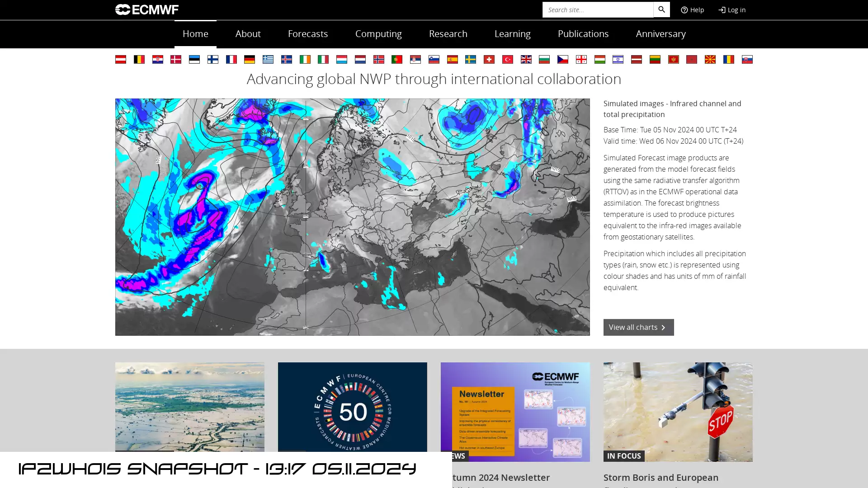Click the UK flag icon
Viewport: 868px width, 488px height.
click(526, 59)
